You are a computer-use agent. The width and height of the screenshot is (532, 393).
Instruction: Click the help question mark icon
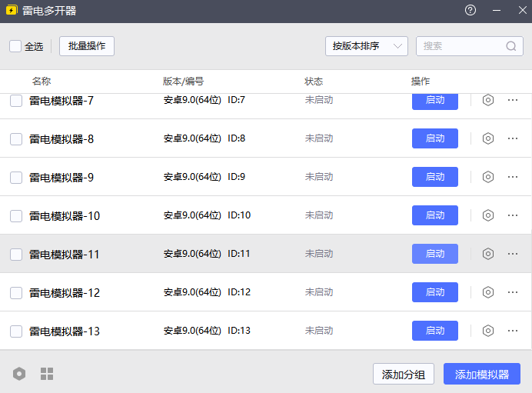coord(470,11)
